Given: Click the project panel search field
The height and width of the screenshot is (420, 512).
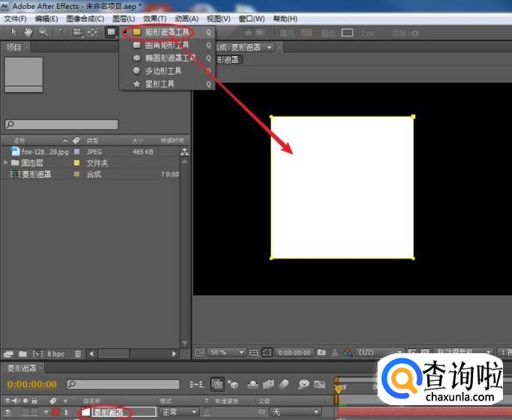Looking at the screenshot, I should point(62,124).
